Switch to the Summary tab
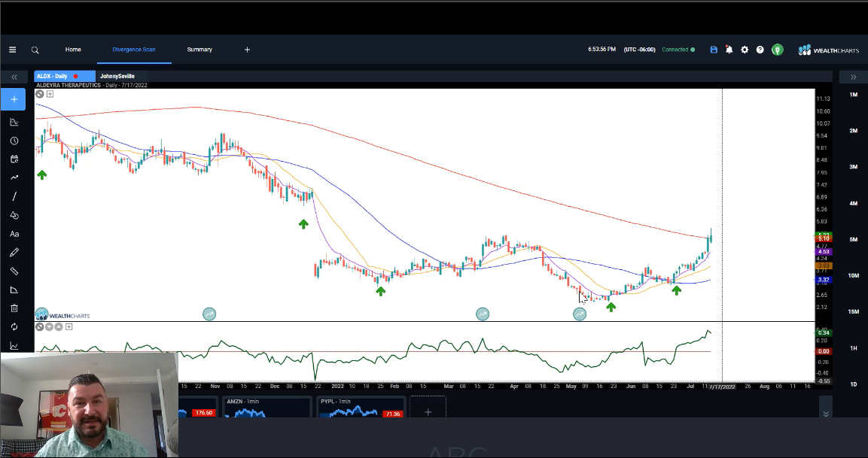Screen dimensions: 868x458 pyautogui.click(x=199, y=50)
